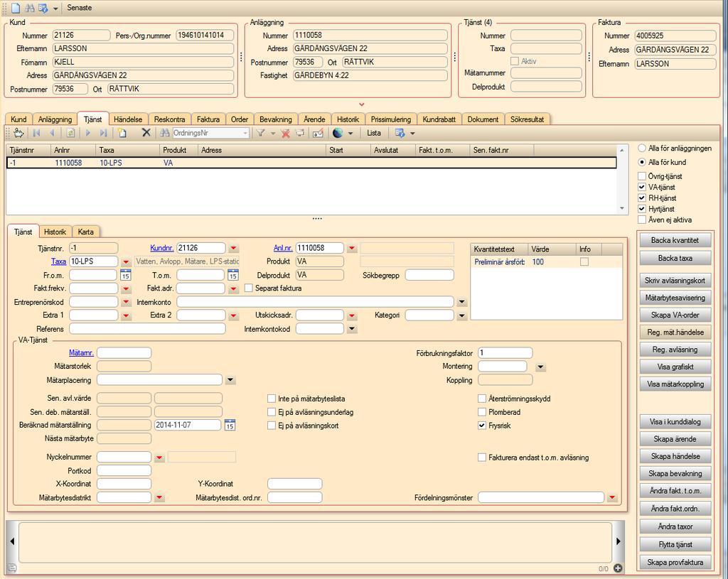This screenshot has height=579, width=728.
Task: Enable the Övrig-tjänst checkbox
Action: pyautogui.click(x=642, y=176)
